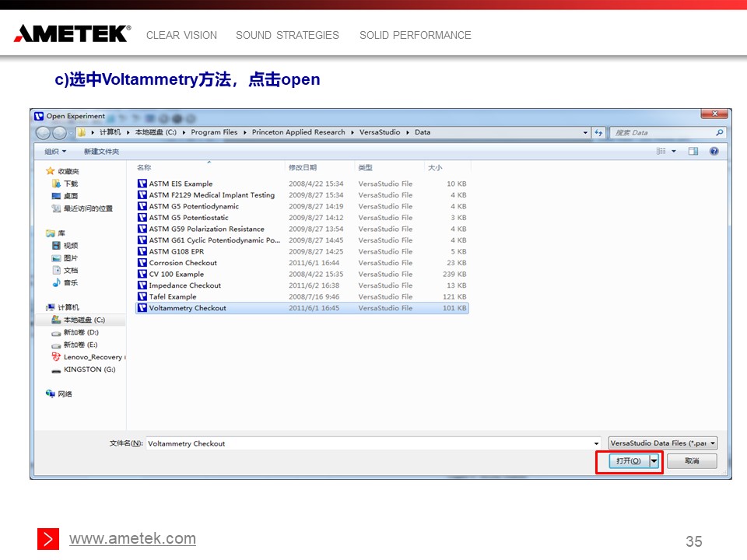This screenshot has height=560, width=747.
Task: Select the ASTM G5 Potentiodynamic file
Action: 302,207
